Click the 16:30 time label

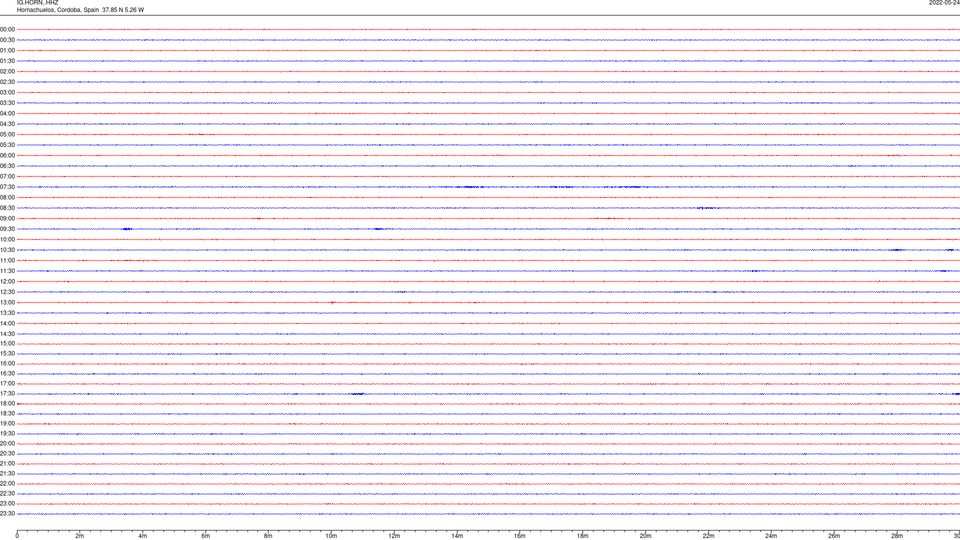coord(7,373)
